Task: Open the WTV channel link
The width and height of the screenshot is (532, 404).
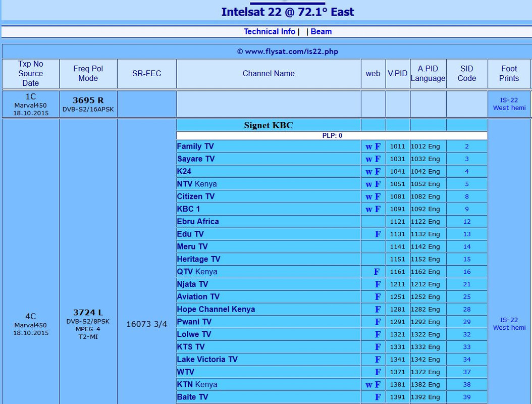Action: click(186, 372)
